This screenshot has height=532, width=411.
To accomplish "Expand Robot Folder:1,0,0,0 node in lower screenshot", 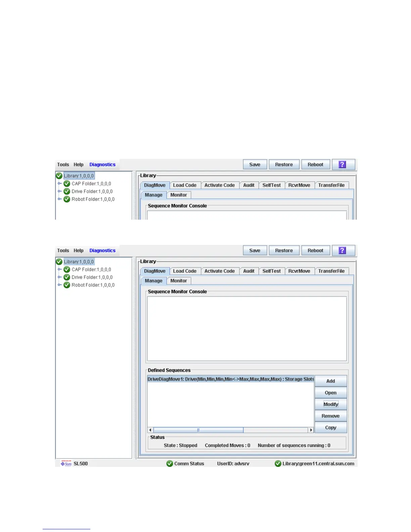I will [59, 285].
